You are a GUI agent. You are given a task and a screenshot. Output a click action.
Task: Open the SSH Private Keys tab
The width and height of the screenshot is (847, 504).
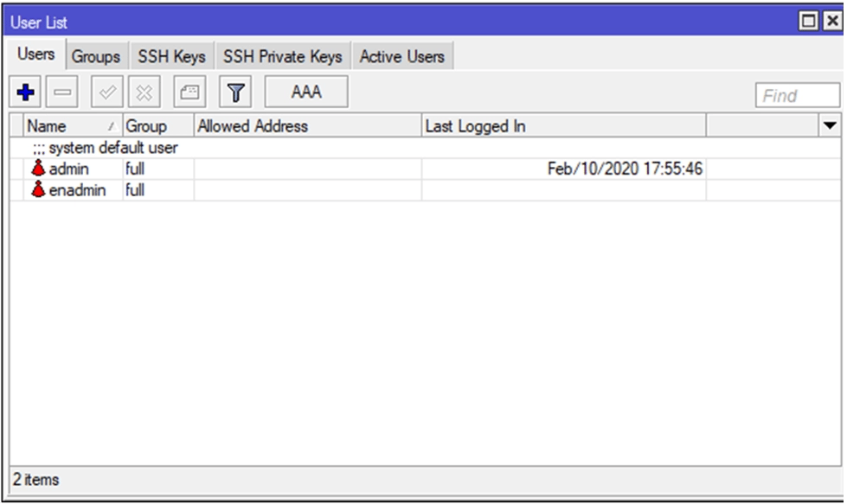tap(283, 56)
